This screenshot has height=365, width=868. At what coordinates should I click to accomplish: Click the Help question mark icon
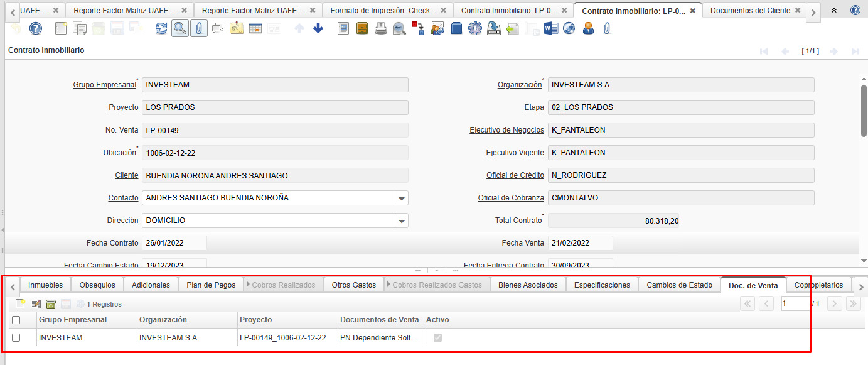click(35, 28)
